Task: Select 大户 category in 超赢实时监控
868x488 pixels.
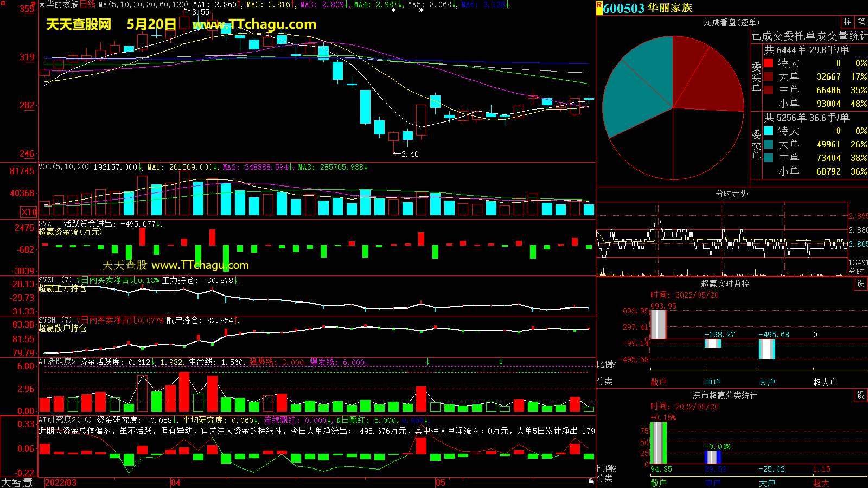Action: click(767, 382)
